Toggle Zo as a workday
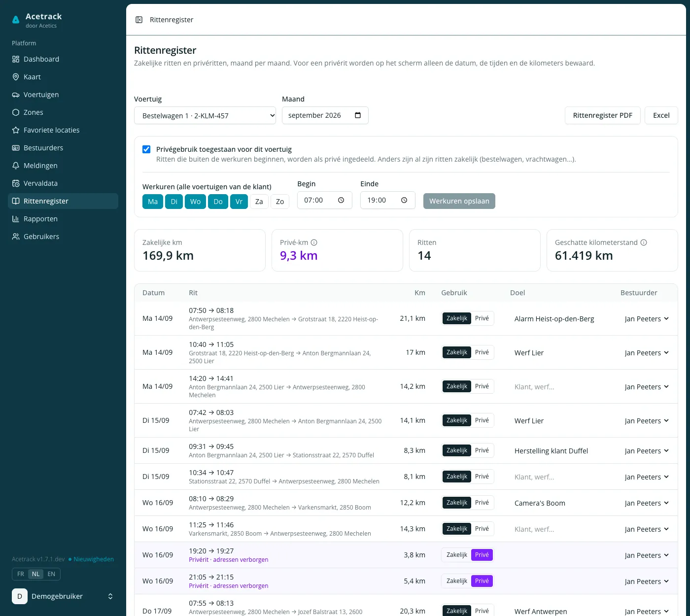Image resolution: width=690 pixels, height=616 pixels. [280, 202]
